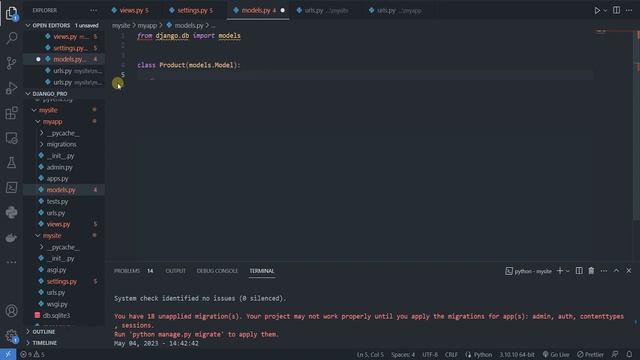
Task: Open the DEBUG CONSOLE panel tab
Action: [x=217, y=271]
